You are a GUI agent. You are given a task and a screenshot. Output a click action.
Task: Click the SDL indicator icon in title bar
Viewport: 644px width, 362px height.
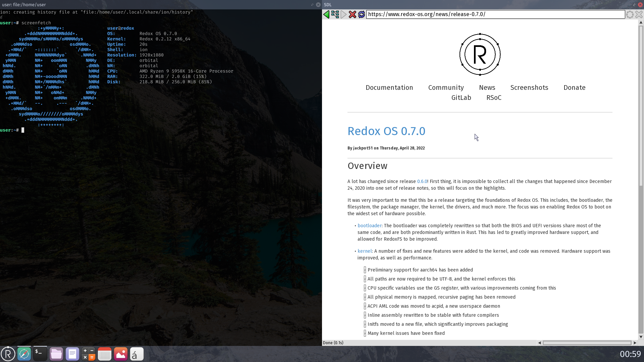coord(328,4)
